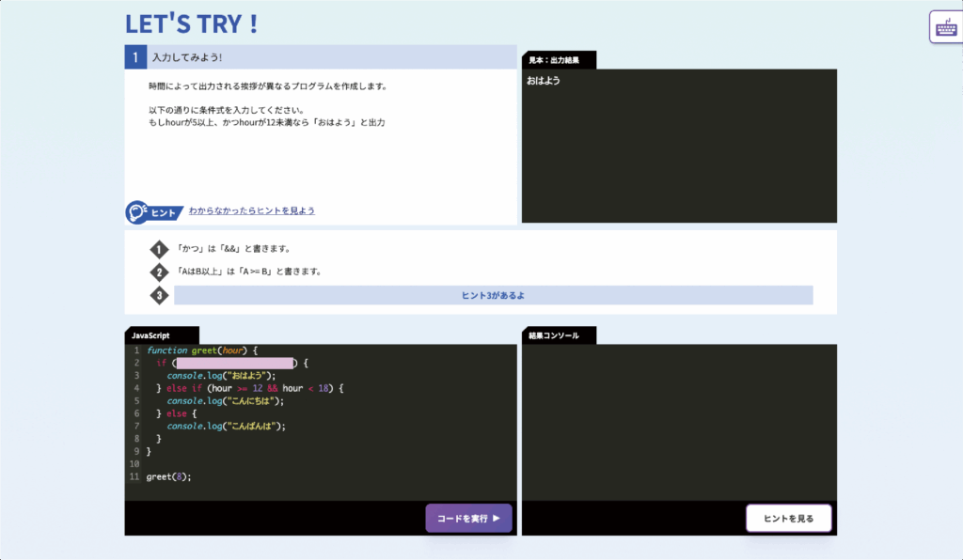Select the JavaScript editor tab
The image size is (963, 560).
coord(162,335)
